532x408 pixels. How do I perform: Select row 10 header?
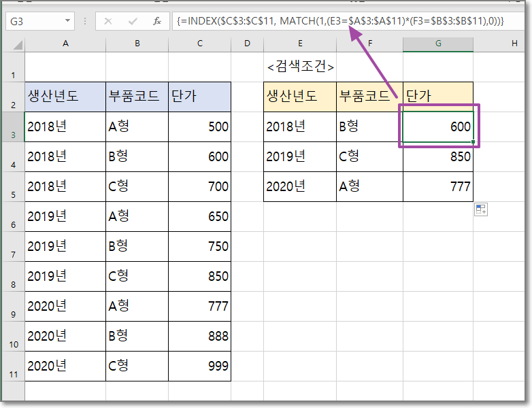click(x=14, y=336)
